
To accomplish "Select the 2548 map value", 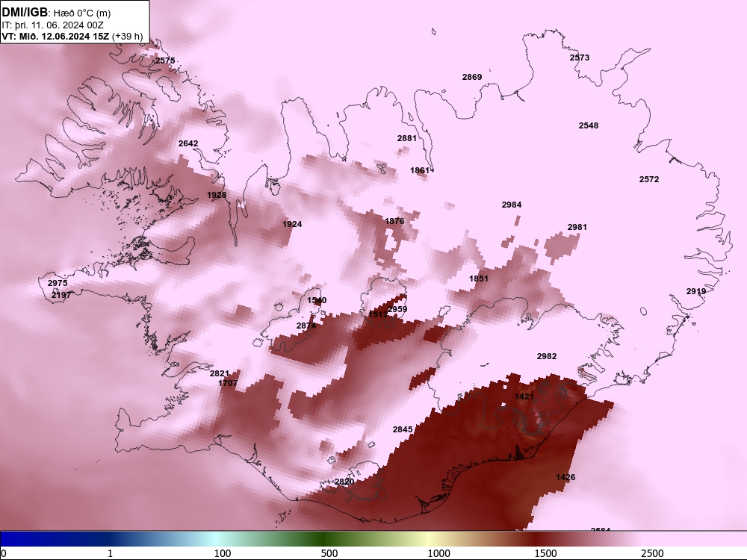I will 589,125.
